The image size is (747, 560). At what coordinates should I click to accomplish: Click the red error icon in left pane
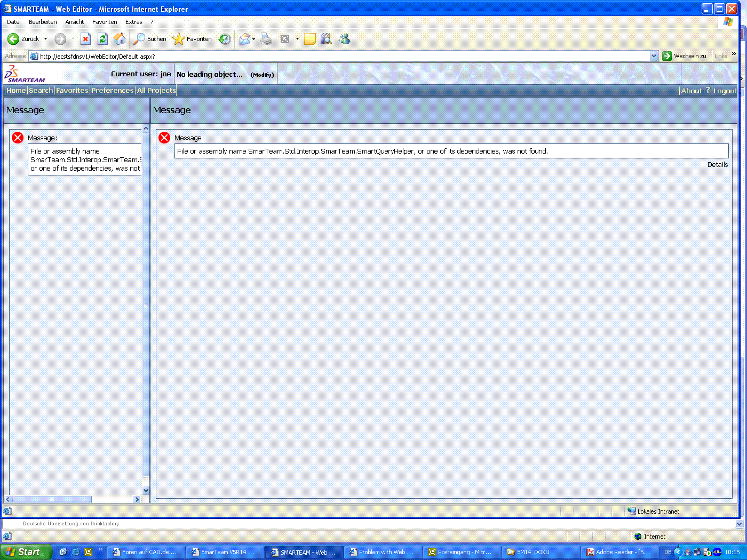point(18,138)
